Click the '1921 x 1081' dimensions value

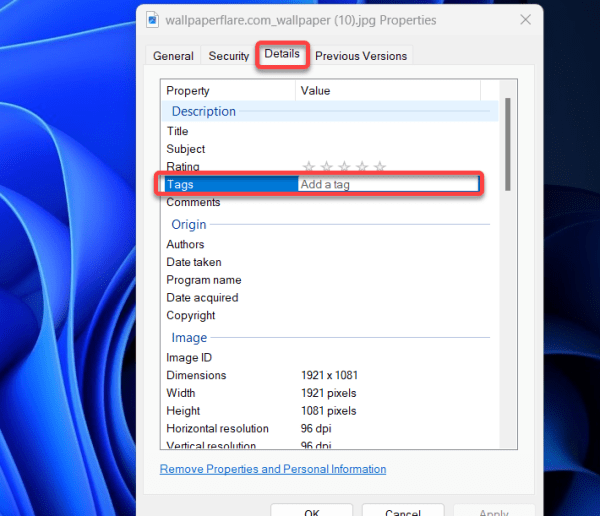coord(329,375)
